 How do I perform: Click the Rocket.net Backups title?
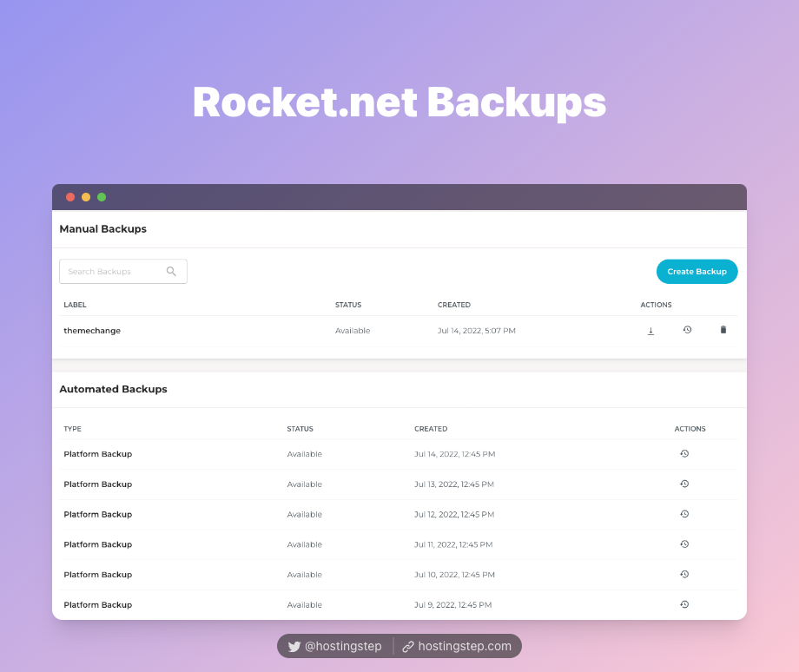pos(399,102)
